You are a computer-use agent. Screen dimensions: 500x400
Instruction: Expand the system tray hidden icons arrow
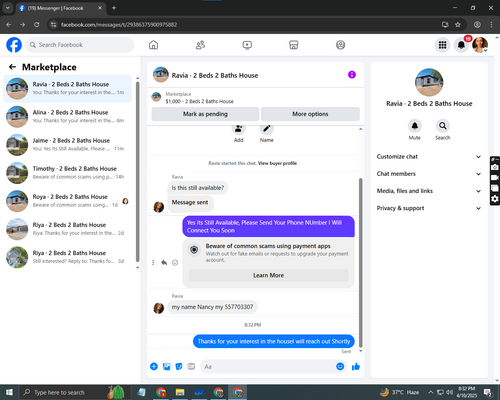(430, 392)
